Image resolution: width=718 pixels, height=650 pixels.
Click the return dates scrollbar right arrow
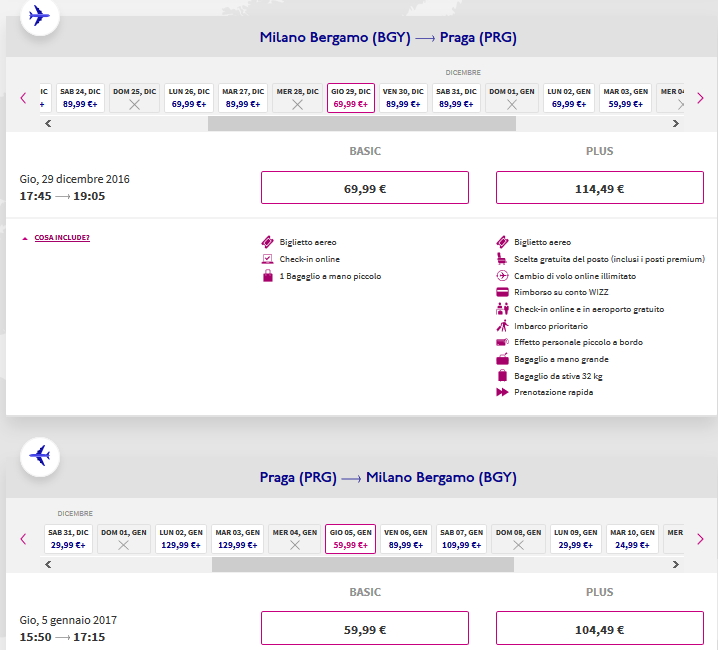pos(675,565)
